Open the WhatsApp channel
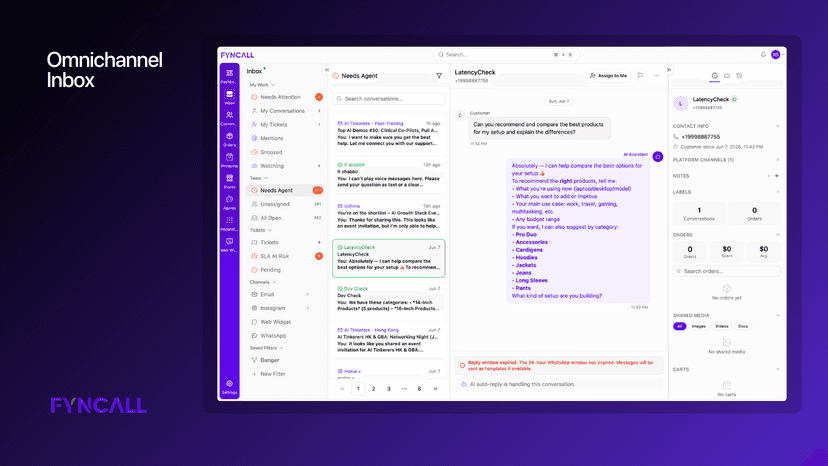This screenshot has width=828, height=466. 286,335
